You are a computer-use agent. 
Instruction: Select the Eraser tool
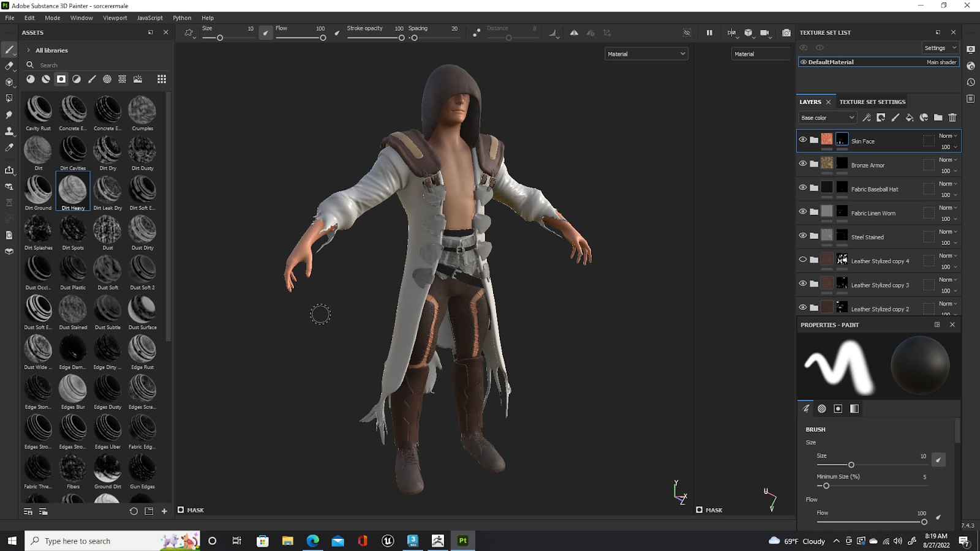point(9,66)
